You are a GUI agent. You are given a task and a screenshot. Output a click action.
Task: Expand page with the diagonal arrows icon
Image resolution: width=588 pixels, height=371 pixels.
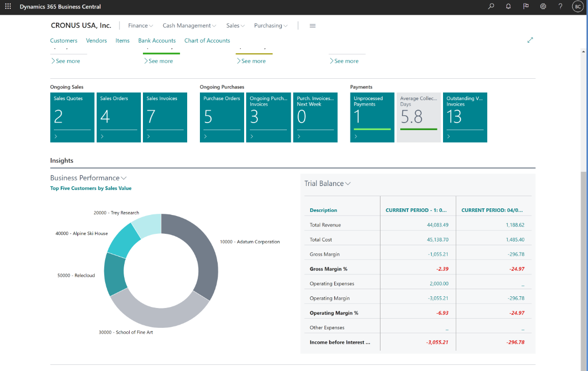530,40
